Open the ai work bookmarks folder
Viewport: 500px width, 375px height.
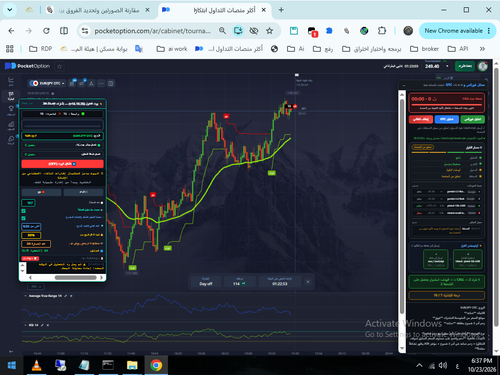pos(172,49)
